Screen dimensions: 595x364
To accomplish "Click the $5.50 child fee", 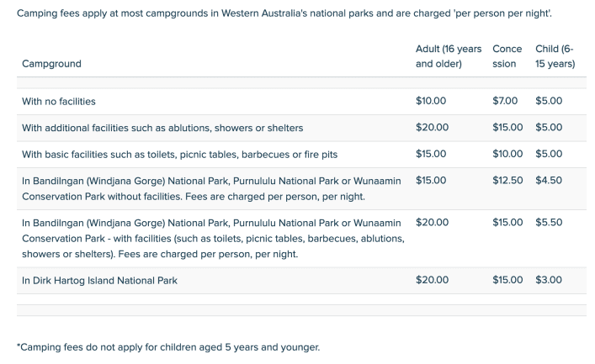I will click(x=549, y=223).
